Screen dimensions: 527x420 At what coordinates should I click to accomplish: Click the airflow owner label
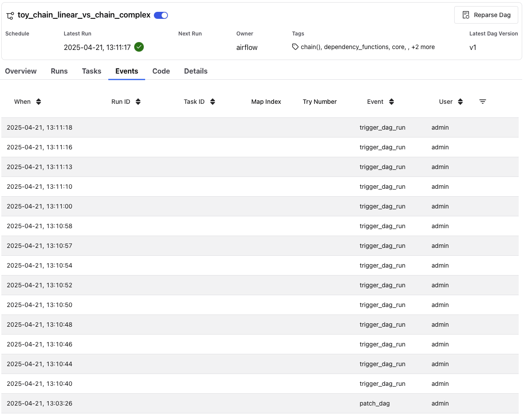tap(246, 47)
